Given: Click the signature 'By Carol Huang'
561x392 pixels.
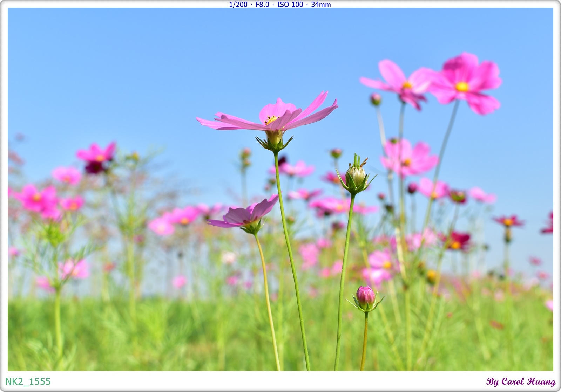Looking at the screenshot, I should pos(521,381).
